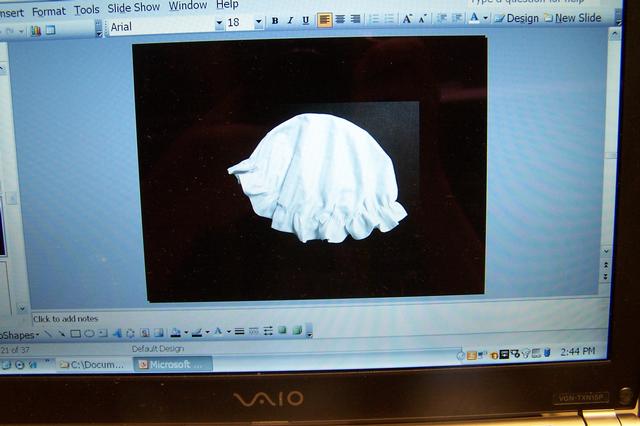Select Align Right in formatting toolbar
Image resolution: width=640 pixels, height=426 pixels.
point(356,19)
